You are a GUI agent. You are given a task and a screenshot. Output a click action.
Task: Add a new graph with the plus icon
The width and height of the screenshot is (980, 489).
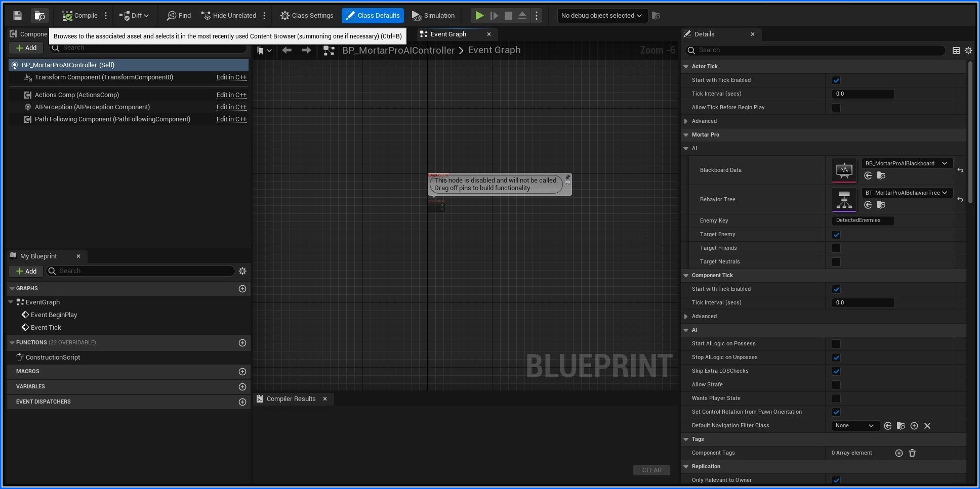(242, 289)
